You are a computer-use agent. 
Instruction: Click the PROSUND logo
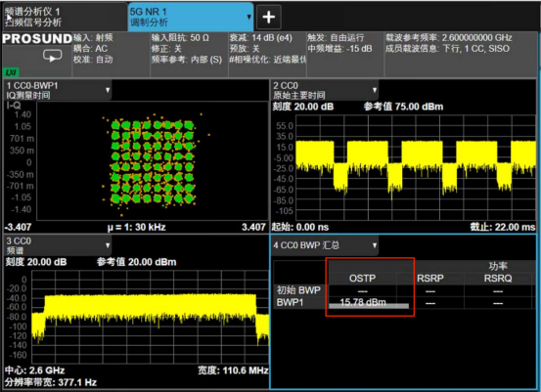click(x=37, y=39)
